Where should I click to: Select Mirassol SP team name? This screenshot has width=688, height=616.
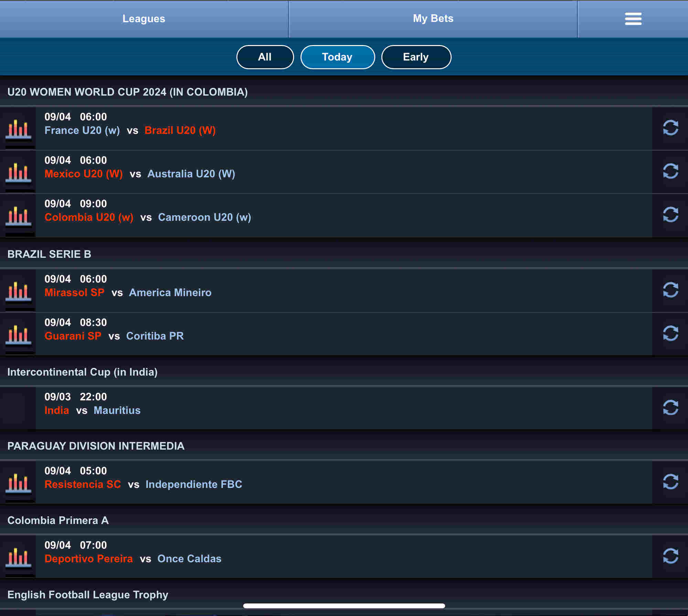click(74, 293)
